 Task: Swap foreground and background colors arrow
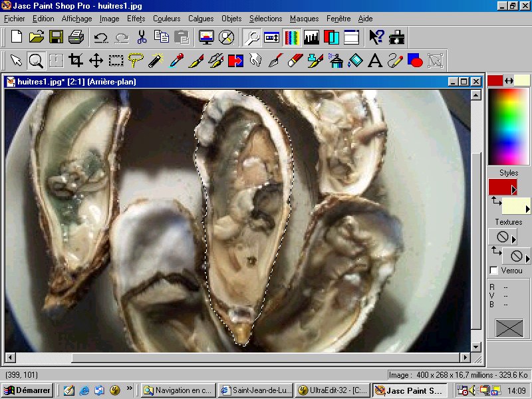pyautogui.click(x=509, y=80)
